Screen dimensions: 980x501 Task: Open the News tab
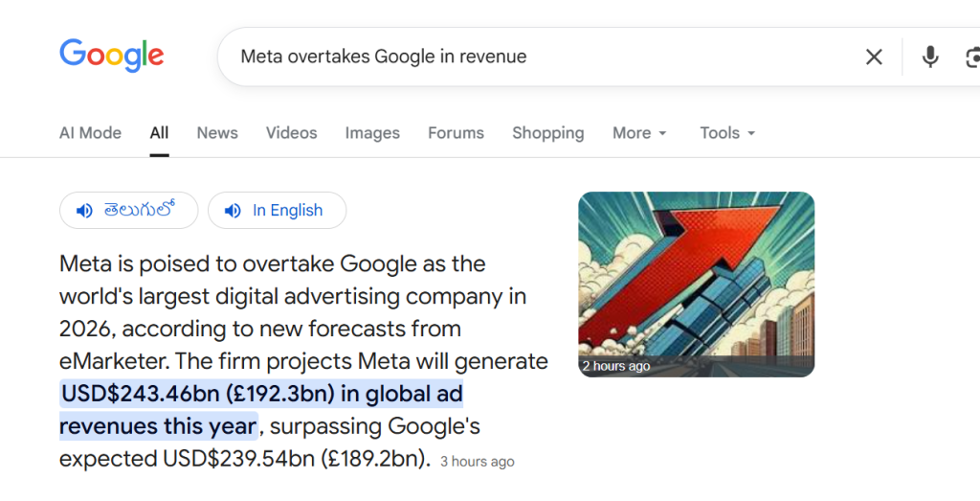pyautogui.click(x=217, y=133)
